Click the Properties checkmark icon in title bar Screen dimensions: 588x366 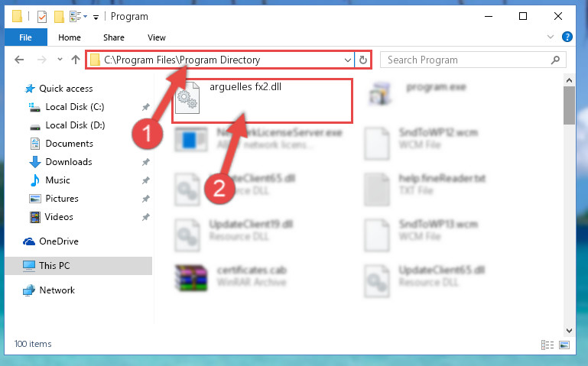tap(42, 17)
